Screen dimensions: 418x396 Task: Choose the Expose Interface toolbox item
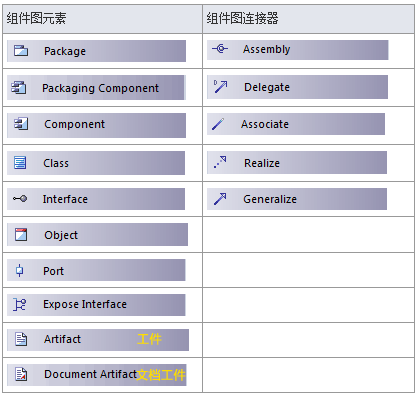[96, 305]
